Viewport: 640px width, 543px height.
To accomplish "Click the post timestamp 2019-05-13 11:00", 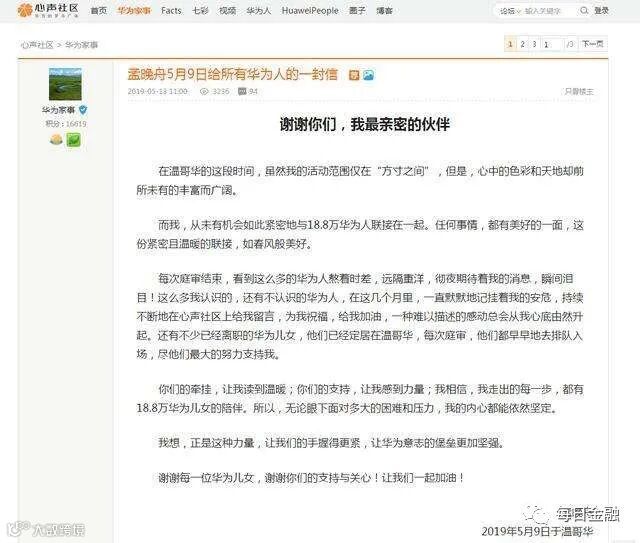I will [x=158, y=91].
